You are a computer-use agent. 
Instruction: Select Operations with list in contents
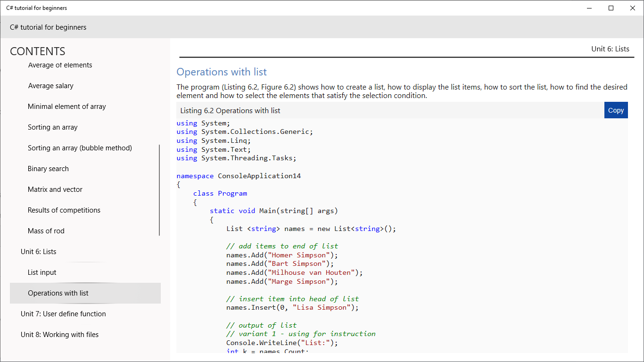pyautogui.click(x=58, y=293)
